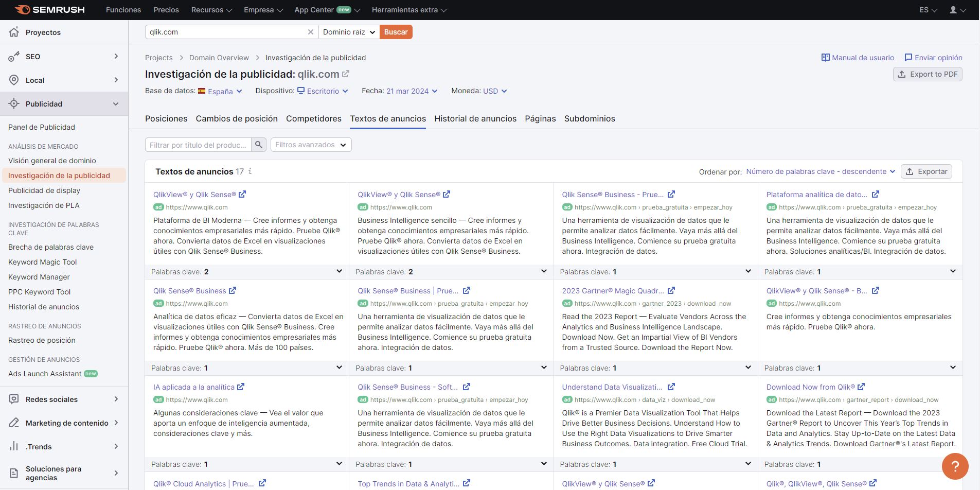The width and height of the screenshot is (980, 490).
Task: Open Rastreo de posición in sidebar
Action: pyautogui.click(x=42, y=340)
